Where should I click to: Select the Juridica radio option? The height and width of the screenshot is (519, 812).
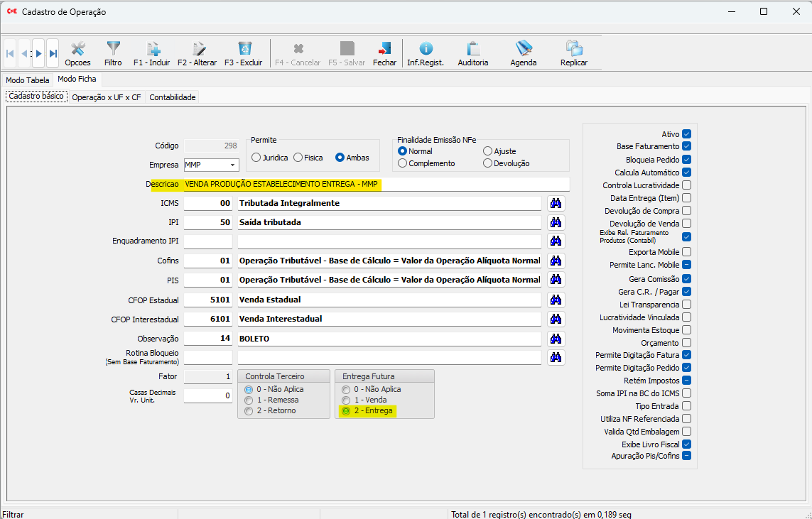pos(256,158)
